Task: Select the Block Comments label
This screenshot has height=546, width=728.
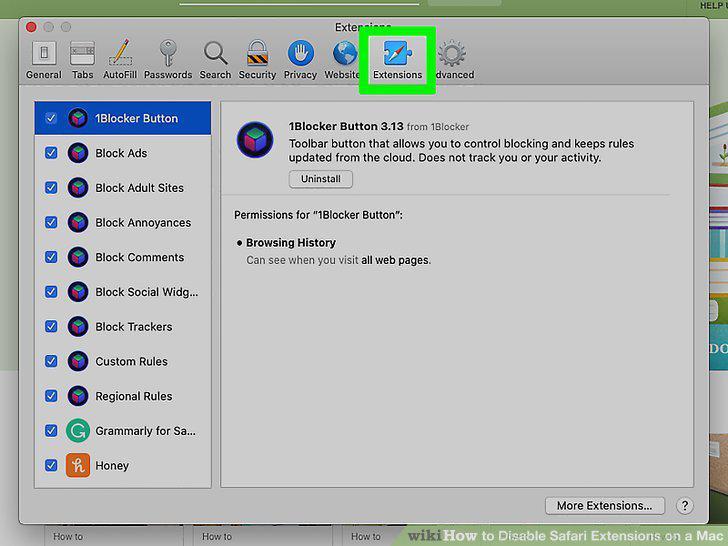Action: (140, 257)
